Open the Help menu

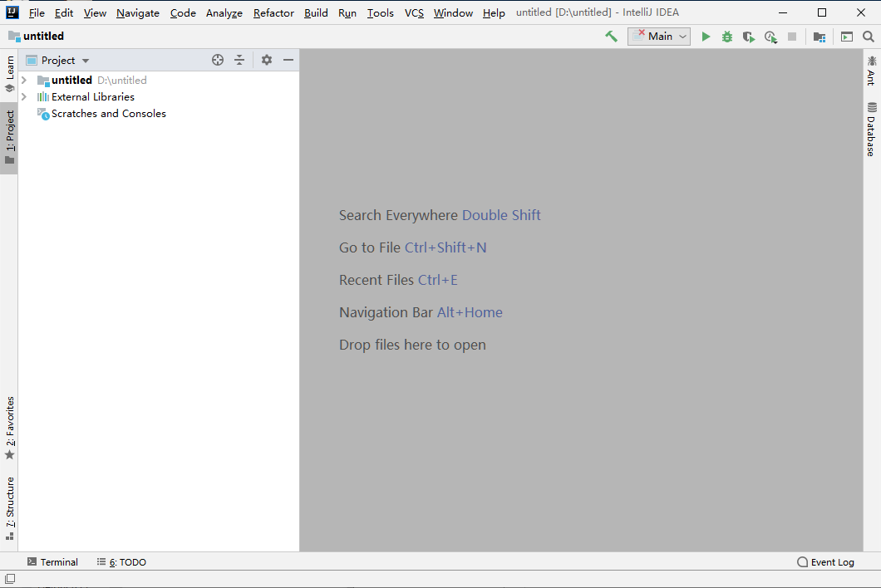click(494, 13)
